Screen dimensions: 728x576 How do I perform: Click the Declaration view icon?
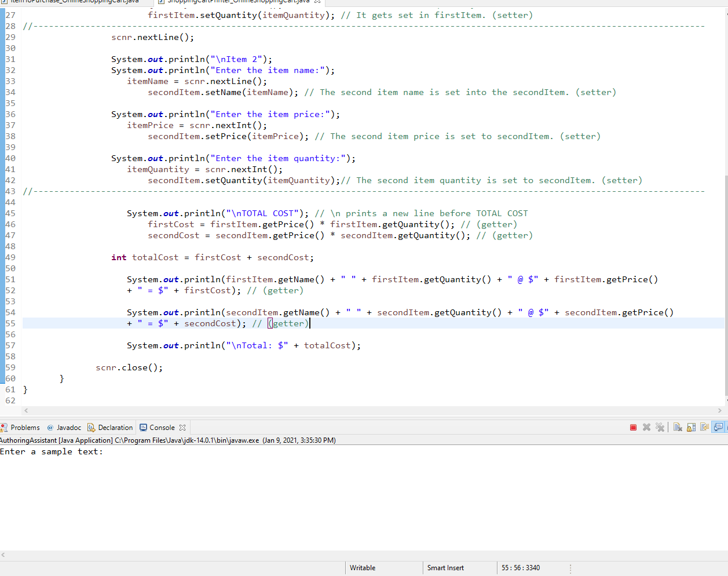[x=91, y=428]
